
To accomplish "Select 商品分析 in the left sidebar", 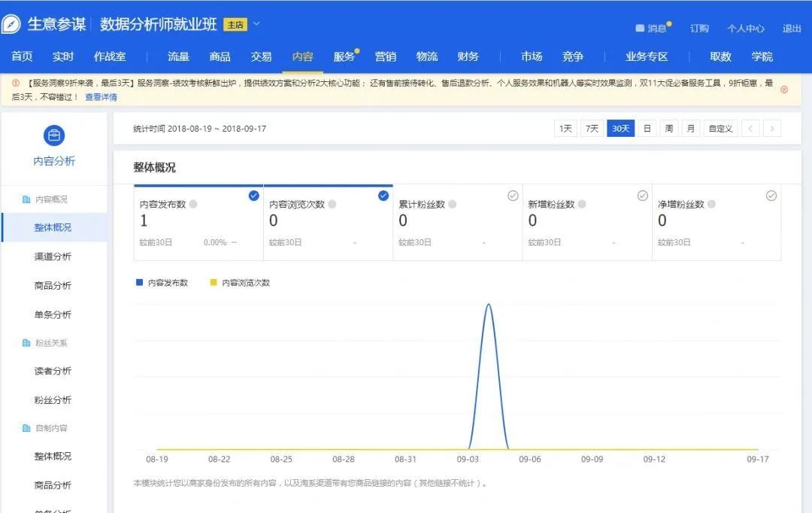I will tap(53, 285).
